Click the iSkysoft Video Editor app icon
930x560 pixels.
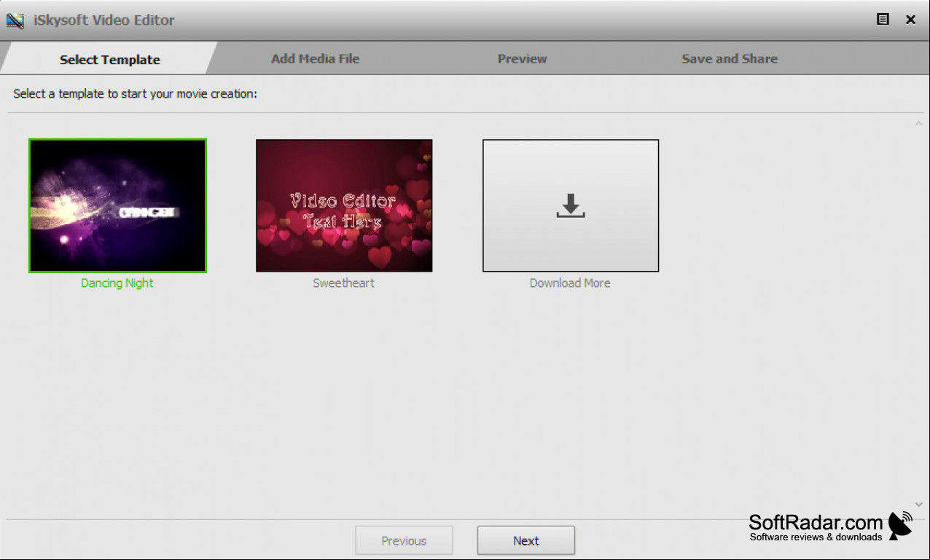point(15,20)
